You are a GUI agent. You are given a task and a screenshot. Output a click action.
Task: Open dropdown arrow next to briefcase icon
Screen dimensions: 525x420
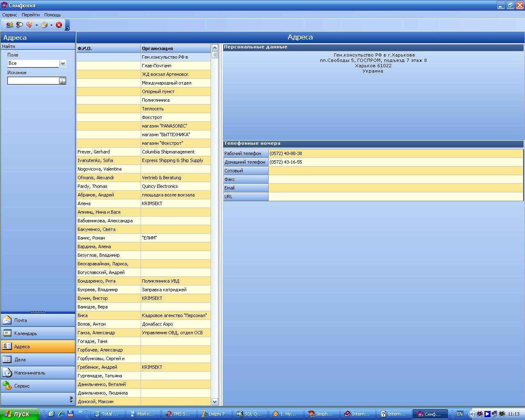(x=51, y=25)
